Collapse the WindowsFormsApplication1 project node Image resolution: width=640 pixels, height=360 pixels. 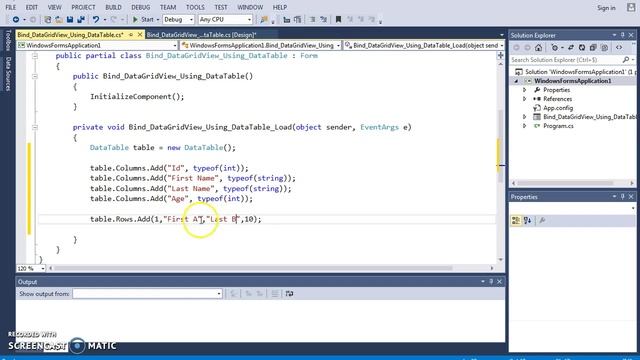click(x=516, y=81)
